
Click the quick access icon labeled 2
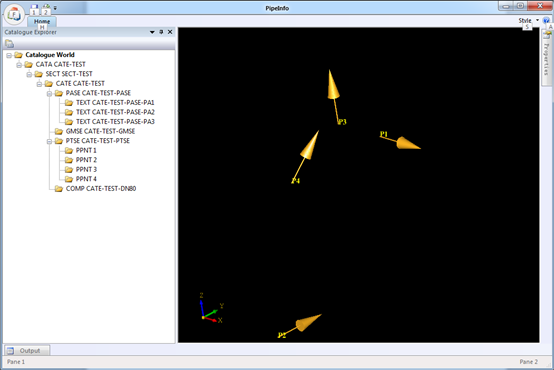tap(46, 10)
